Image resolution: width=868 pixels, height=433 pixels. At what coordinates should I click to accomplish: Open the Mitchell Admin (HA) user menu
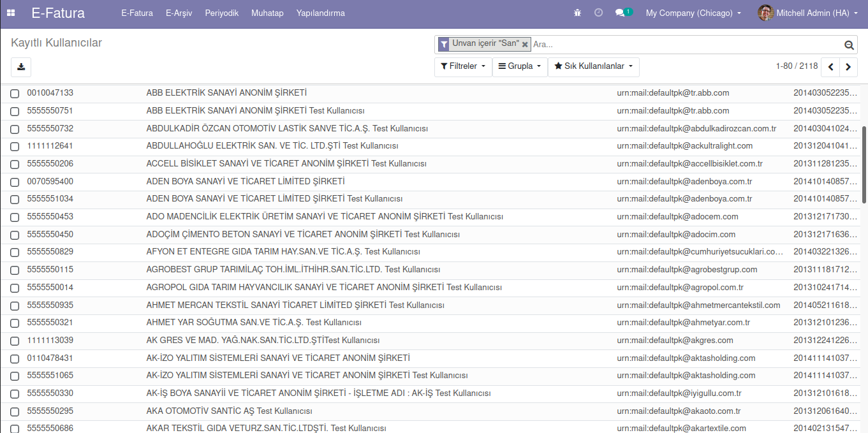coord(808,13)
